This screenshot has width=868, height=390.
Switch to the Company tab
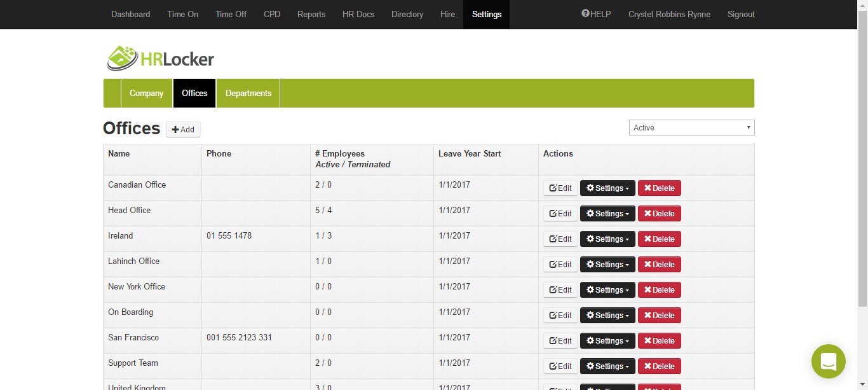[x=146, y=94]
